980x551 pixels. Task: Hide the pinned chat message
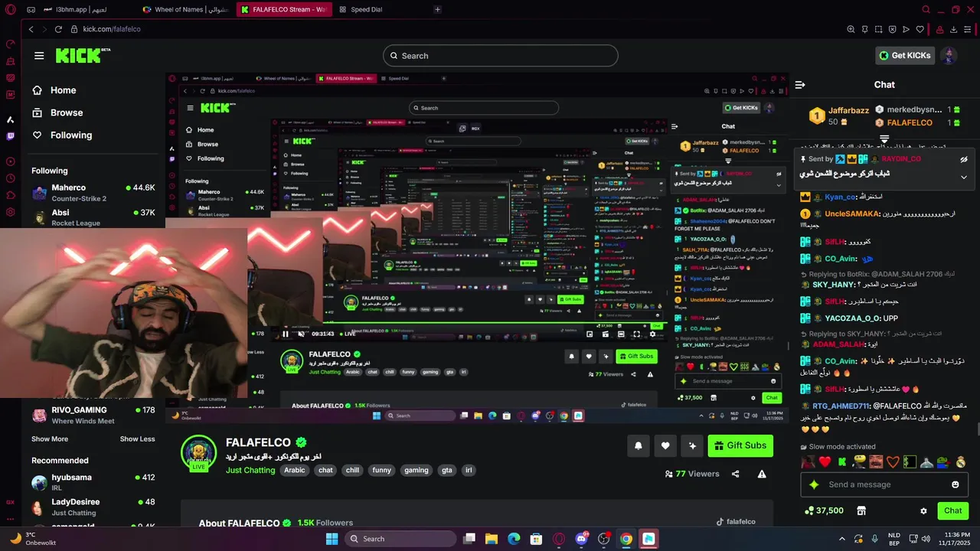964,159
